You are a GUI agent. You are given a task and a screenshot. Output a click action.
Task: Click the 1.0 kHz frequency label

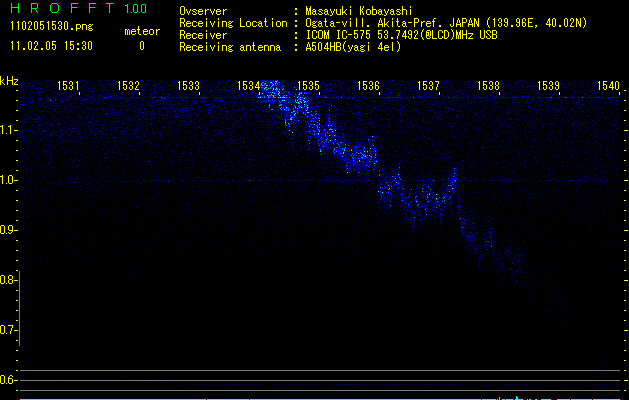pos(7,180)
